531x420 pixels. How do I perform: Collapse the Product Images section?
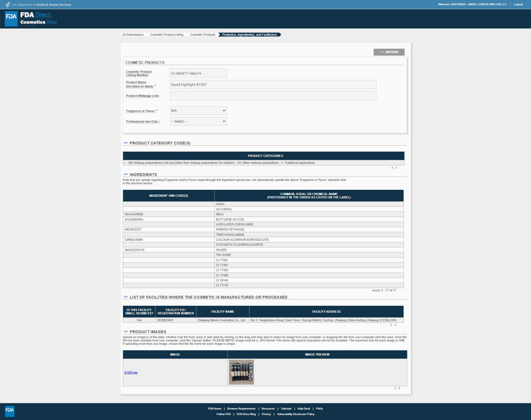coord(126,331)
